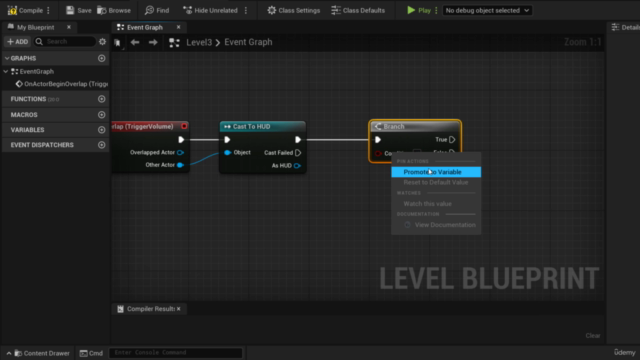Select the Level3 breadcrumb
Viewport: 640px width, 360px height.
(x=199, y=42)
